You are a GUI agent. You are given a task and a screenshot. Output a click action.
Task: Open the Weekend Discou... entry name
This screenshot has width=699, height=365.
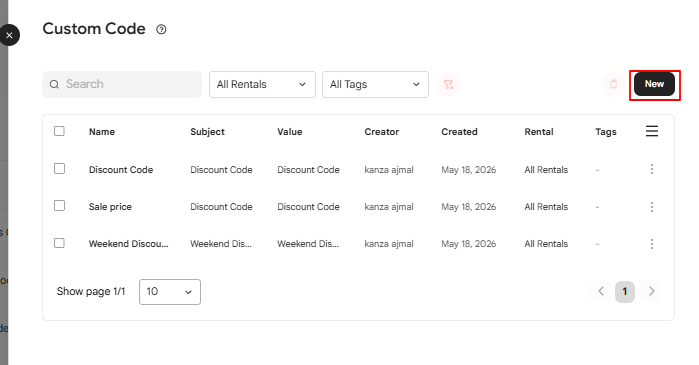[128, 244]
